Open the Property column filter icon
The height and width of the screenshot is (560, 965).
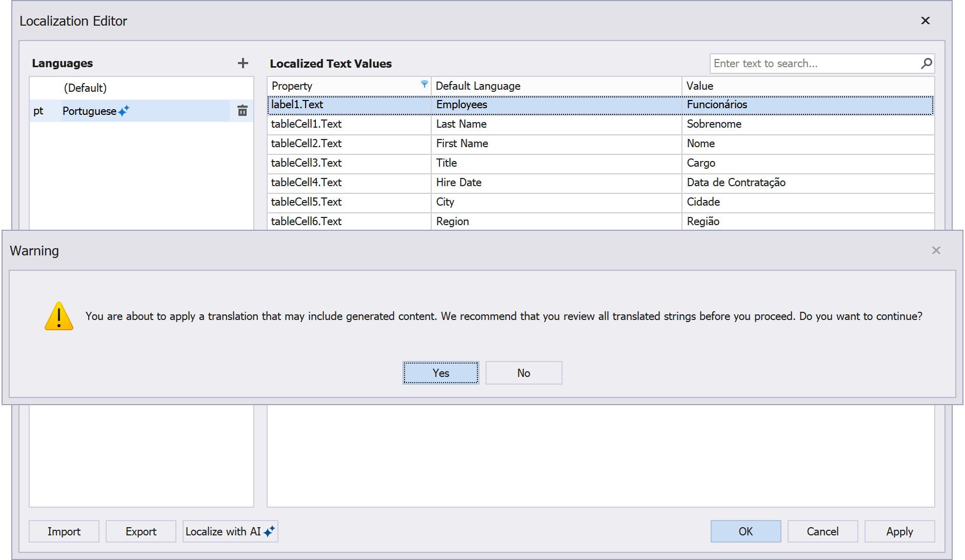pyautogui.click(x=425, y=84)
